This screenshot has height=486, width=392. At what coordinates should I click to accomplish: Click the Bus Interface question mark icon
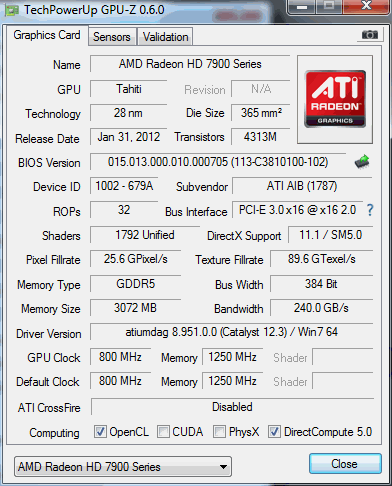(x=370, y=210)
